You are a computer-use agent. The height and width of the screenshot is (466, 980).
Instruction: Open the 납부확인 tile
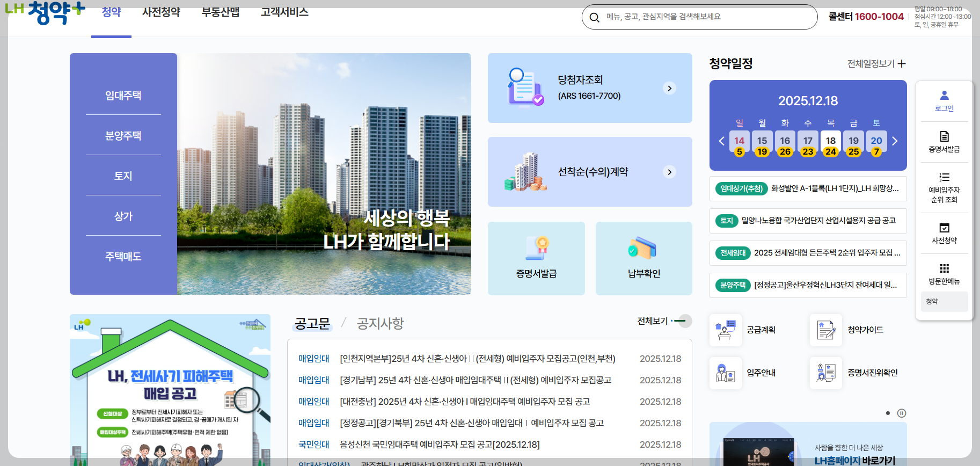(644, 258)
